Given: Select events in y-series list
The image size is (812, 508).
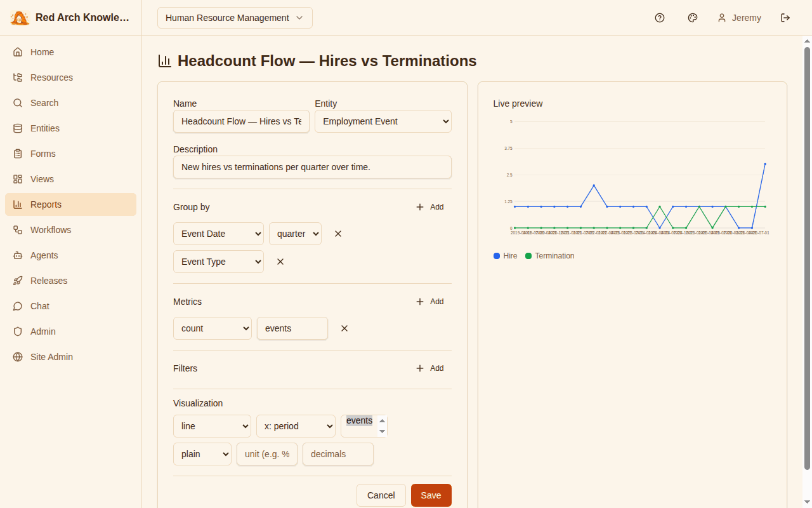Looking at the screenshot, I should coord(359,420).
